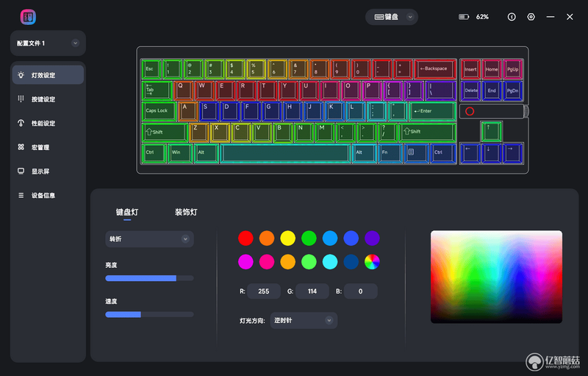Click the Esc key on keyboard preview

[151, 69]
